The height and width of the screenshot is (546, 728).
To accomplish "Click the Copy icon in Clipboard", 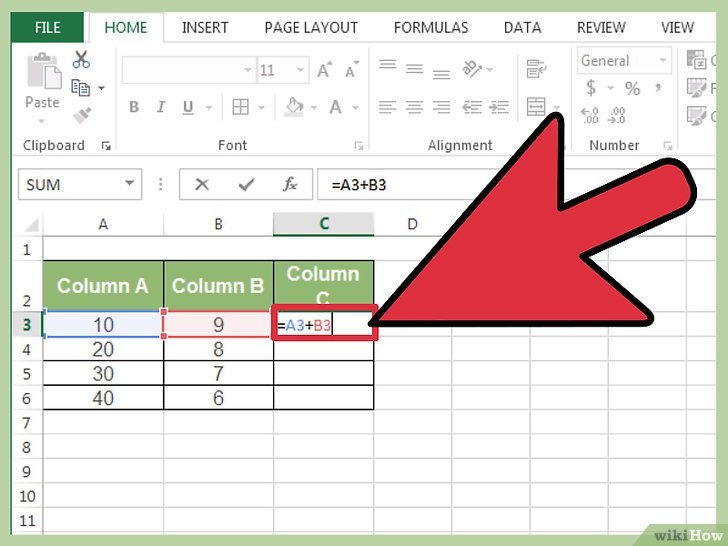I will coord(81,88).
